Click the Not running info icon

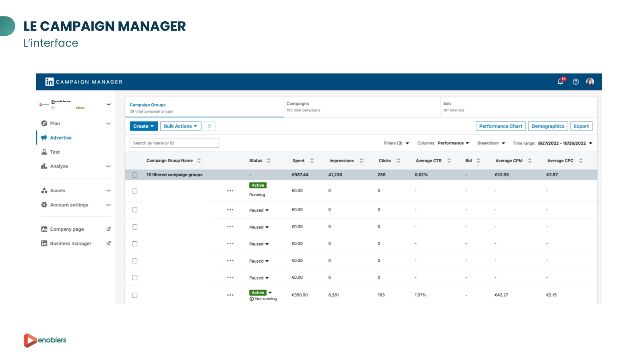click(x=252, y=299)
